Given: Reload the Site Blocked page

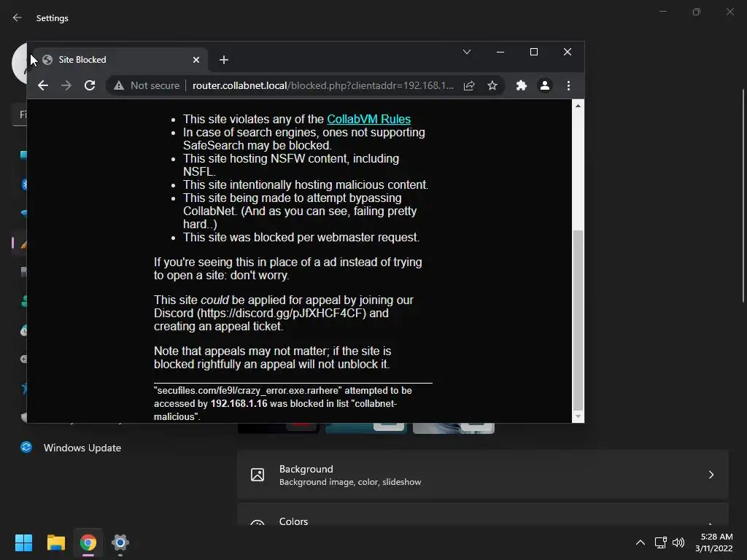Looking at the screenshot, I should coord(90,86).
